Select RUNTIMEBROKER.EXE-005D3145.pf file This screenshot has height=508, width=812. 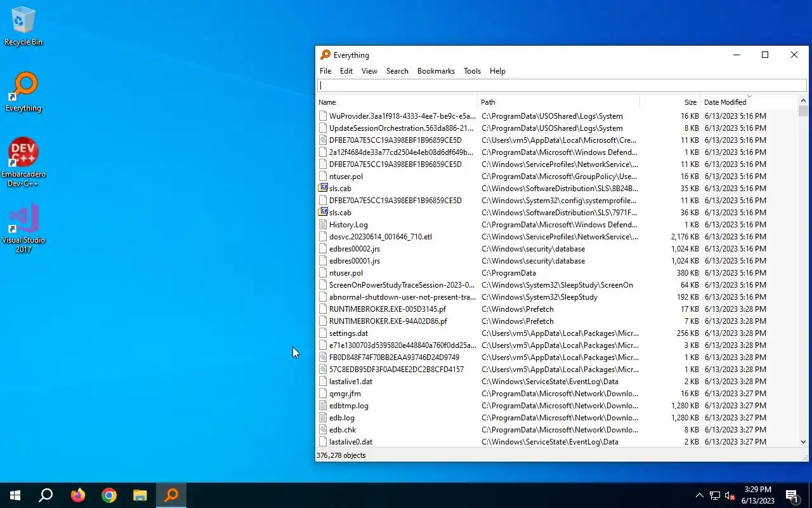pyautogui.click(x=557, y=309)
